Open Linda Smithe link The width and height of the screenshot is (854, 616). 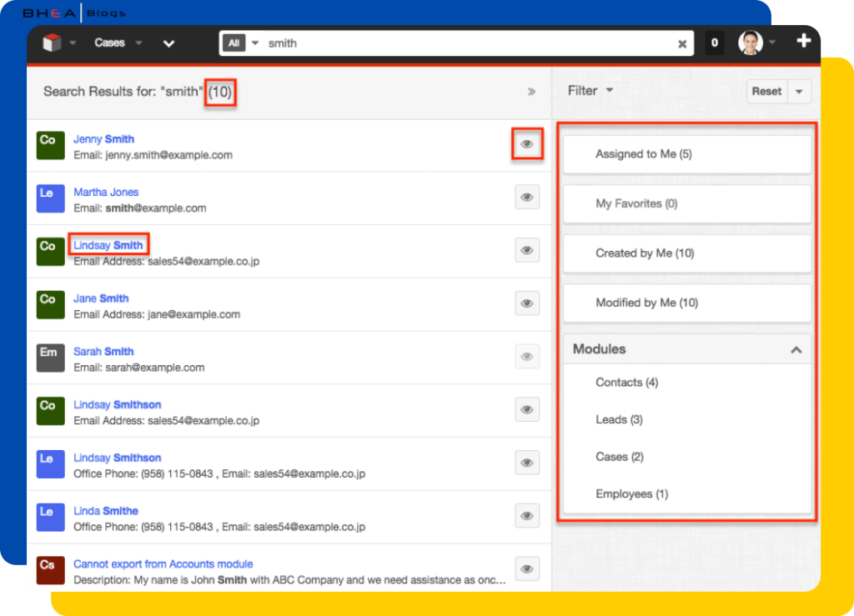tap(106, 511)
